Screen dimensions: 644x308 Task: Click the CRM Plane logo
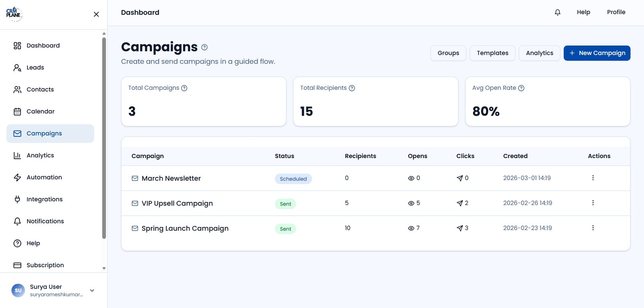pyautogui.click(x=14, y=14)
